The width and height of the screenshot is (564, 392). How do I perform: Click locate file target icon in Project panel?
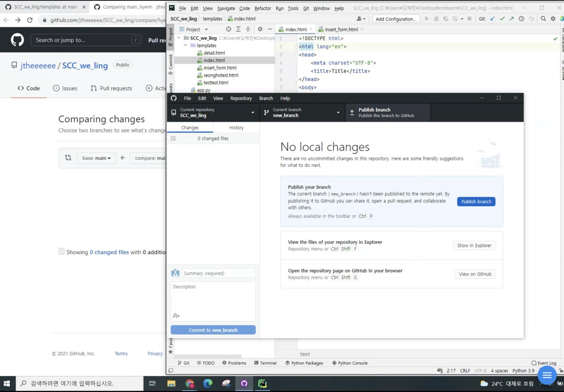[x=228, y=29]
